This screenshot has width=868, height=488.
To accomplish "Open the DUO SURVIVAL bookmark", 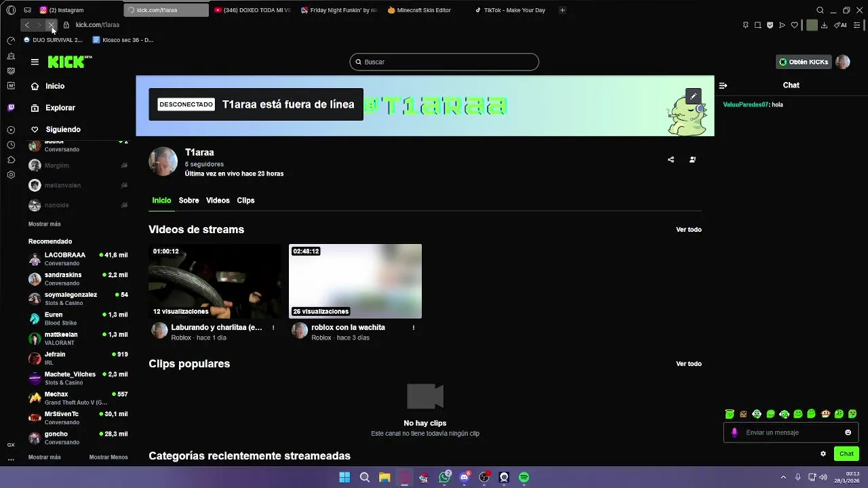I will (53, 40).
